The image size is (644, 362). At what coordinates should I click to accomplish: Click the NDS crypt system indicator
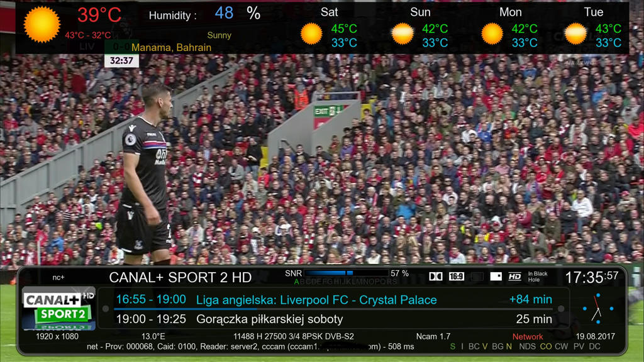[x=528, y=346]
